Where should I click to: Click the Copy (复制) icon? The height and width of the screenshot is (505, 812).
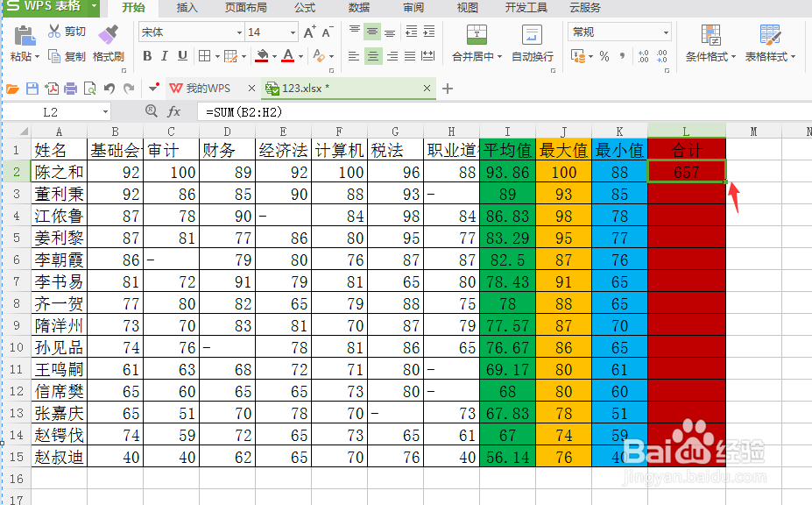pos(53,56)
